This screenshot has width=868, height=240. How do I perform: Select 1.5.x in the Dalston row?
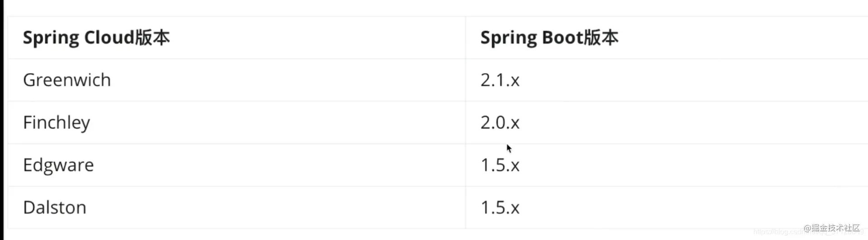(x=500, y=208)
